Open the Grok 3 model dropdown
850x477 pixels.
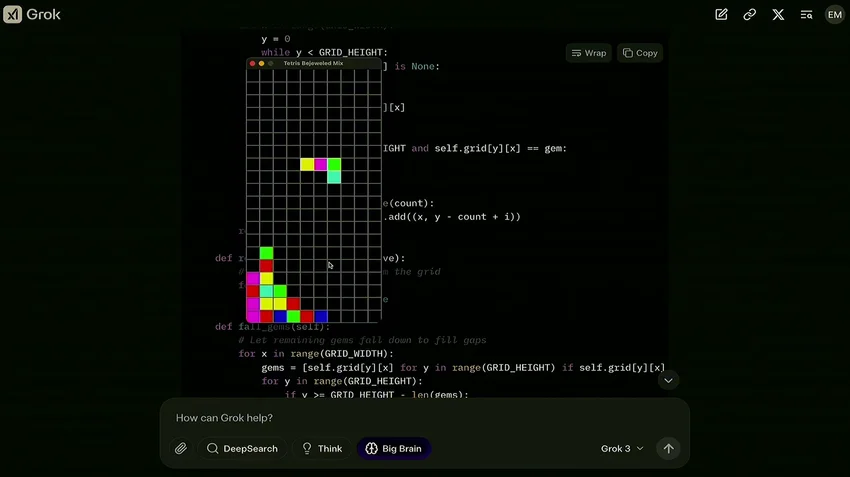pyautogui.click(x=622, y=448)
